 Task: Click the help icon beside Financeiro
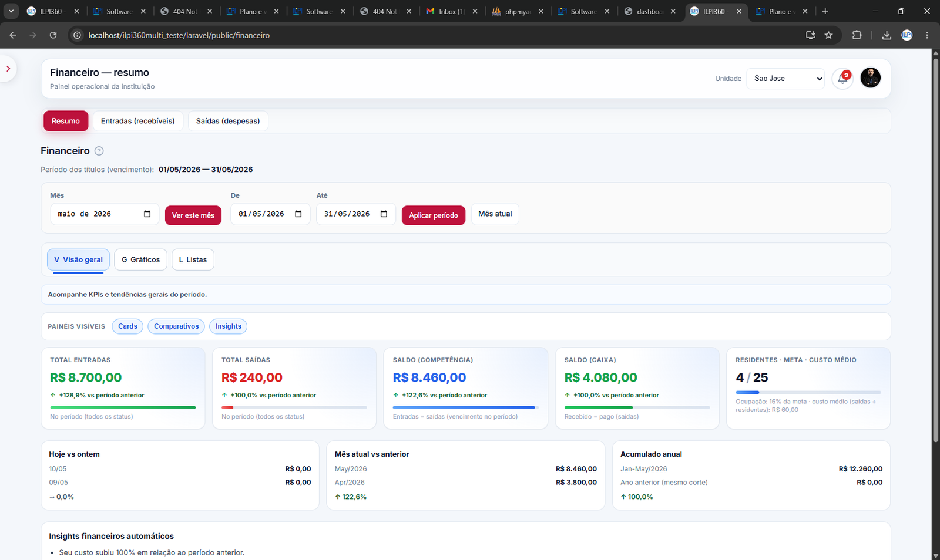point(99,151)
